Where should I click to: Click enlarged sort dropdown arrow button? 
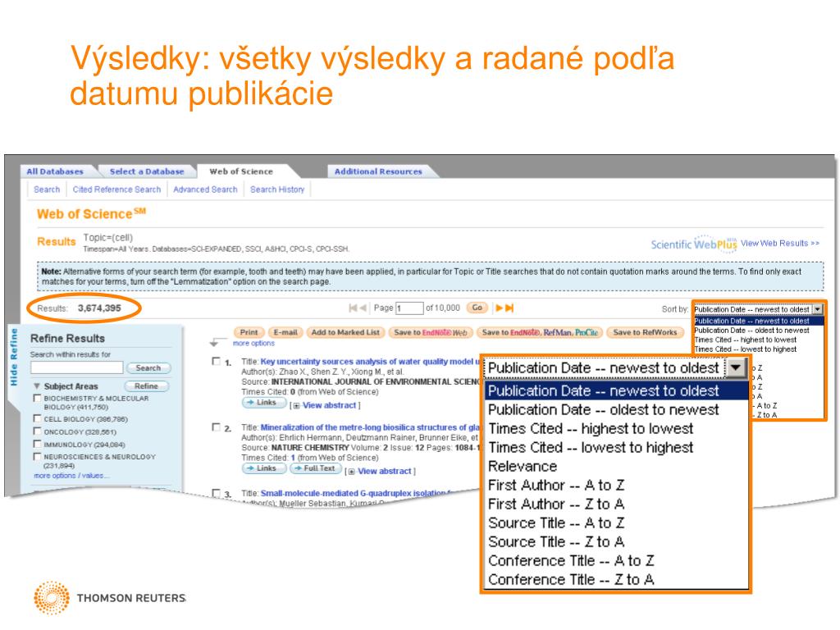click(736, 368)
